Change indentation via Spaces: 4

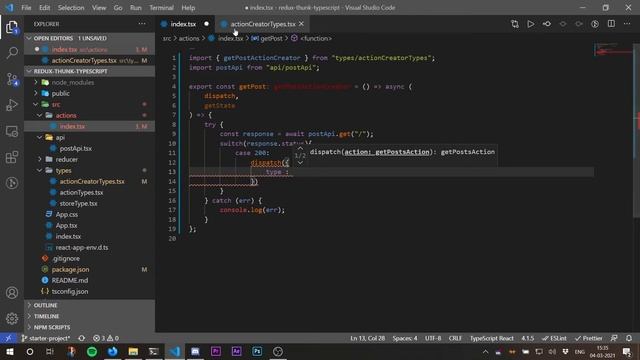click(405, 338)
